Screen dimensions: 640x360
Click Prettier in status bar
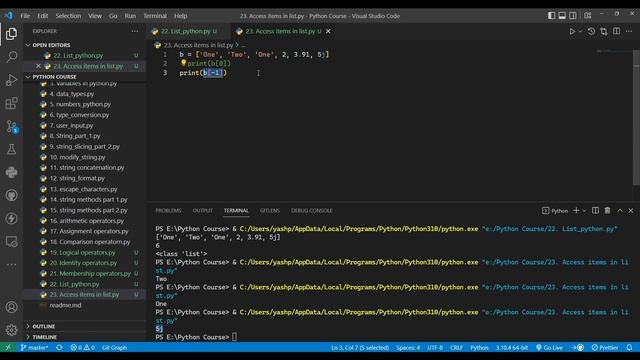pyautogui.click(x=605, y=347)
